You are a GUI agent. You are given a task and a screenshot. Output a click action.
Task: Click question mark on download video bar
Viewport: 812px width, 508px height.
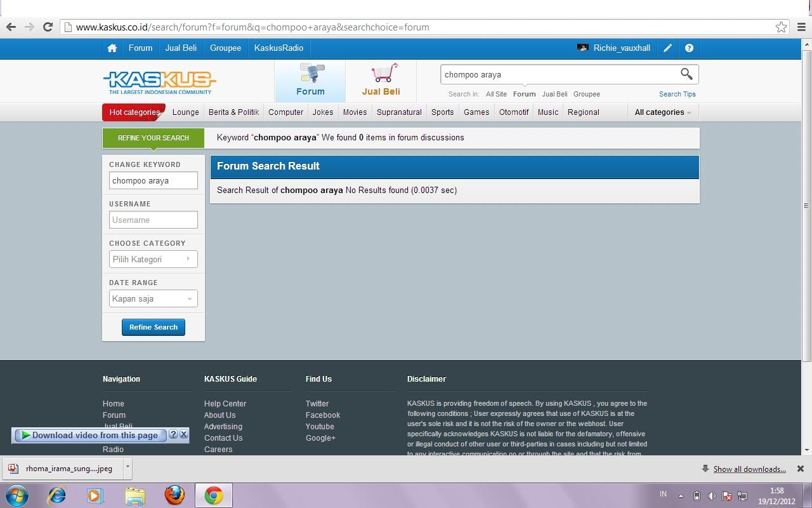[173, 435]
